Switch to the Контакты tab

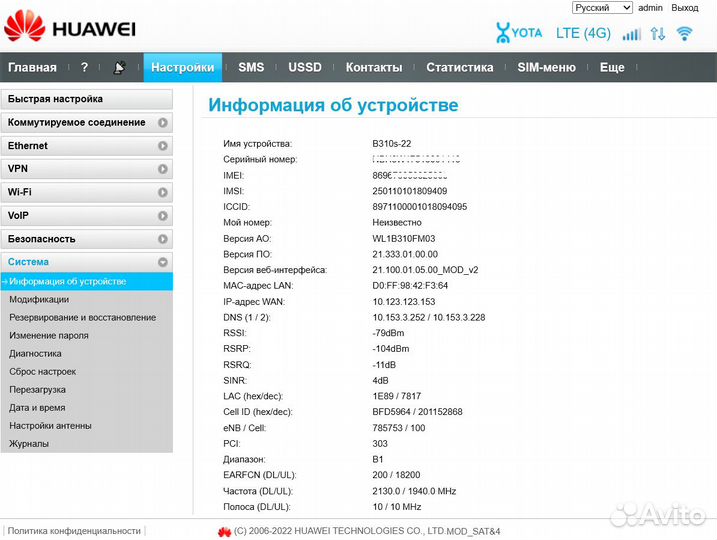[374, 67]
